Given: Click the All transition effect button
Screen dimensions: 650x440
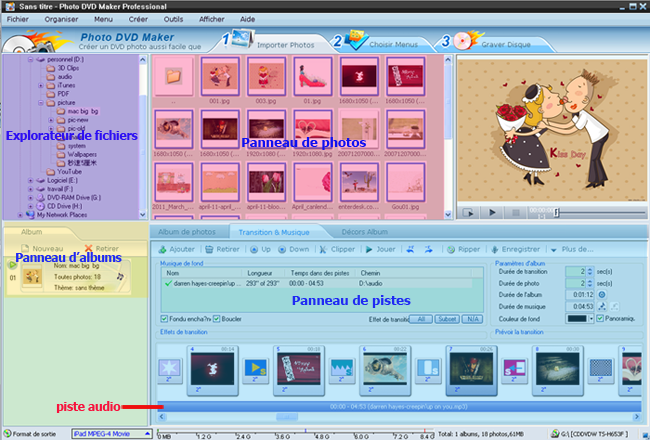Looking at the screenshot, I should click(x=421, y=319).
